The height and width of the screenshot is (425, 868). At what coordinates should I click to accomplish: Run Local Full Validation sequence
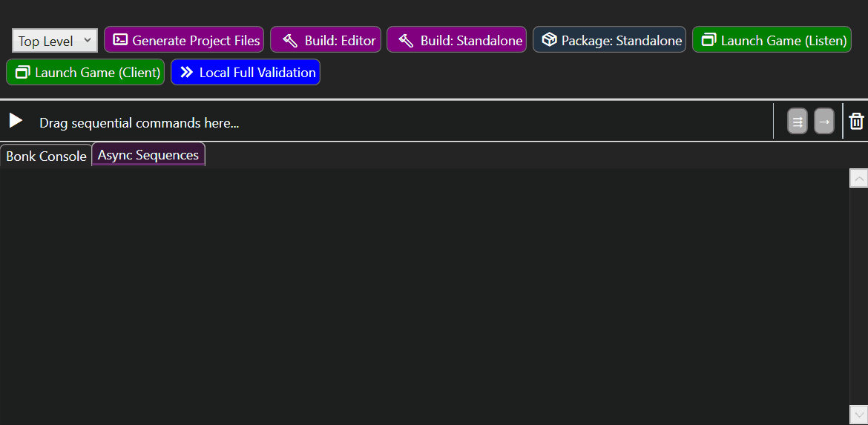pyautogui.click(x=246, y=72)
